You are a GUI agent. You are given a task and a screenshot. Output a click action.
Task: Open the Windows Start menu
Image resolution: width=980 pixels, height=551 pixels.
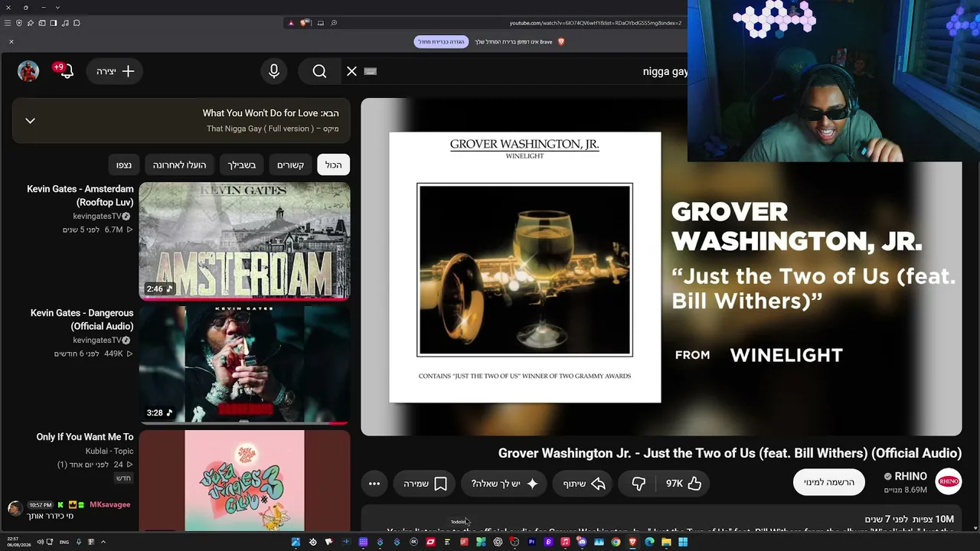click(683, 543)
